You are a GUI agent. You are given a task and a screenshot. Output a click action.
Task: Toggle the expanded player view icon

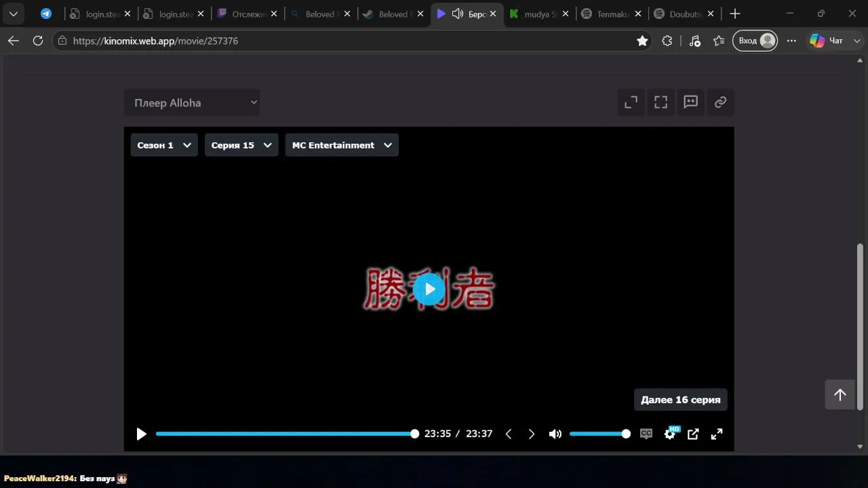point(631,102)
